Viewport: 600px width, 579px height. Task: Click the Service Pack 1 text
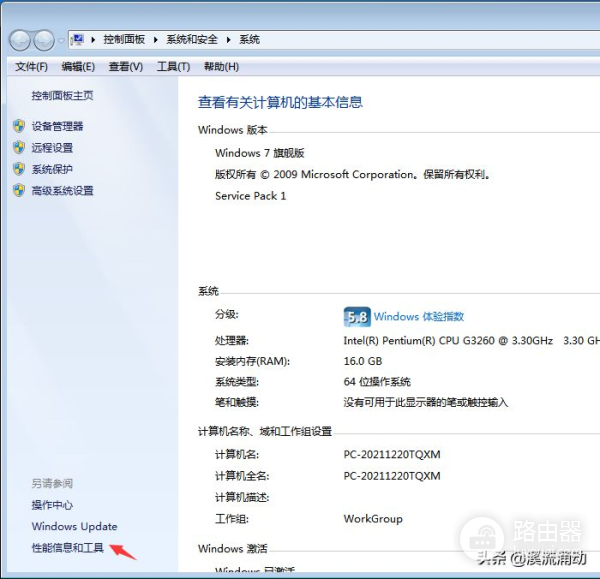pyautogui.click(x=251, y=196)
